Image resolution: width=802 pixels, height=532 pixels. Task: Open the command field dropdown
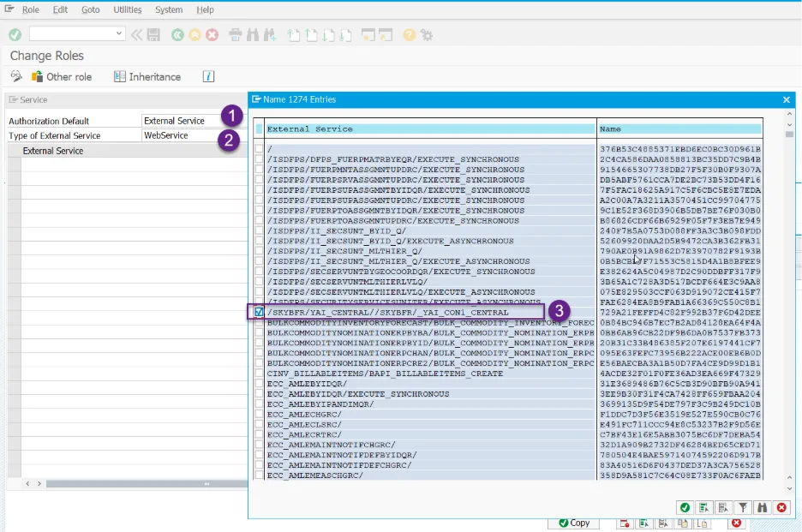[x=118, y=33]
